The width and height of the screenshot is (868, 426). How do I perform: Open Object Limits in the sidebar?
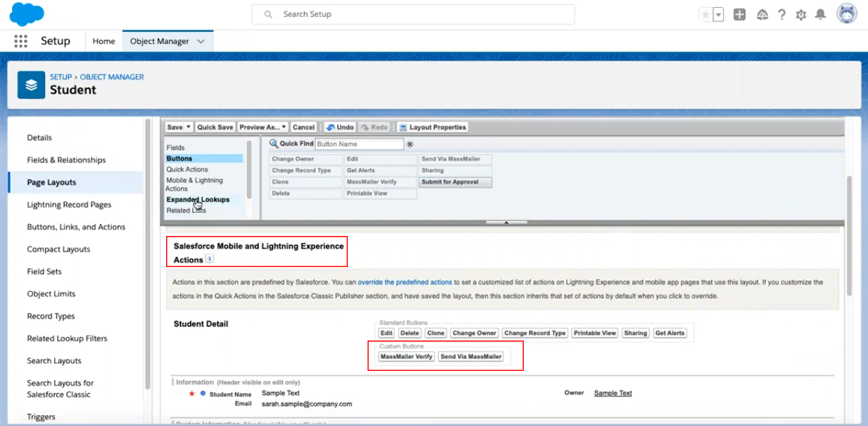[x=51, y=294]
